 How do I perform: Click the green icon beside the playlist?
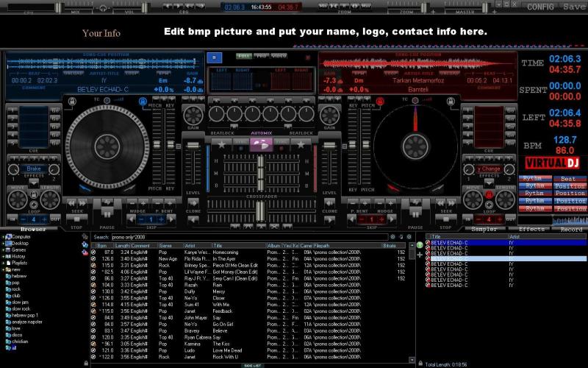point(420,245)
